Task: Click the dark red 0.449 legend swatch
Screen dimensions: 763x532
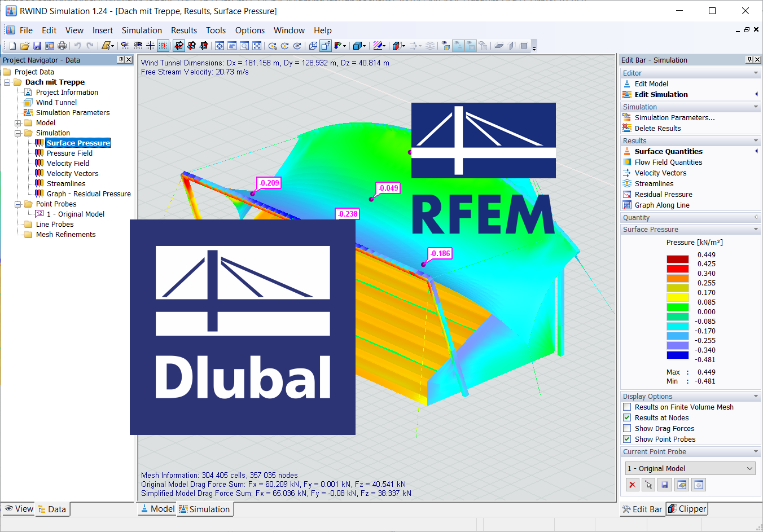Action: [x=677, y=259]
